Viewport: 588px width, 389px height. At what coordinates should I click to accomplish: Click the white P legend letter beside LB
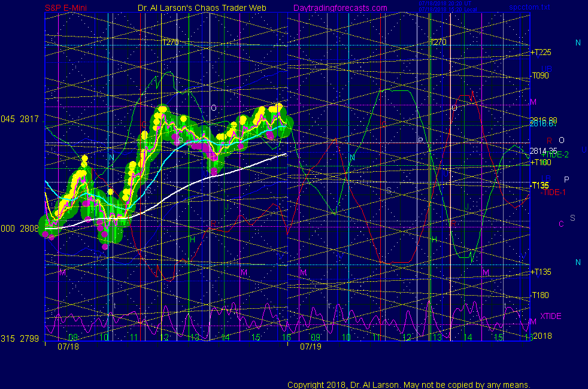(566, 180)
